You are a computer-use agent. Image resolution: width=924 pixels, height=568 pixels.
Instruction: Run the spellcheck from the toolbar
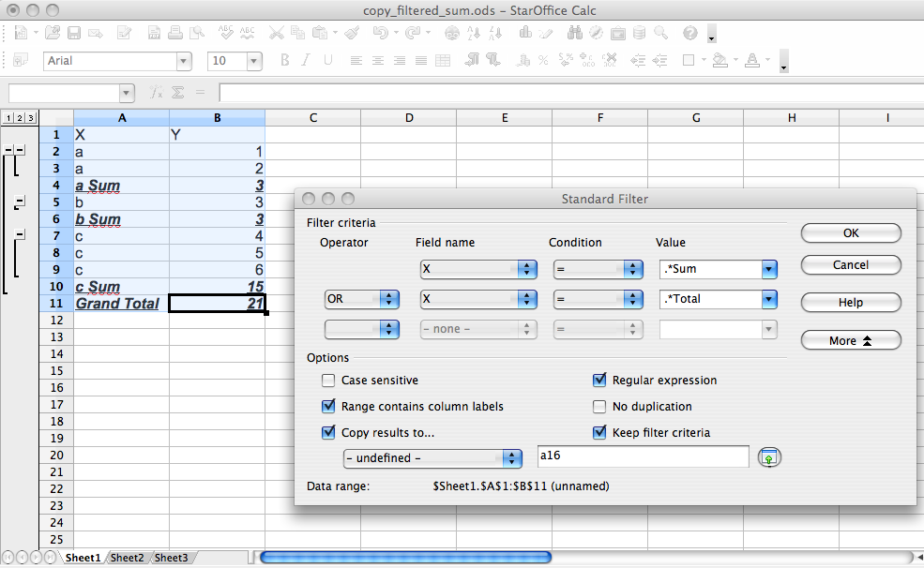click(225, 33)
